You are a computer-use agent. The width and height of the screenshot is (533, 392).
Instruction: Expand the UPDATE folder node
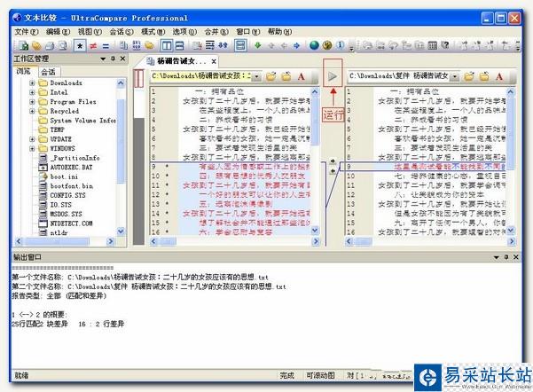pos(32,139)
